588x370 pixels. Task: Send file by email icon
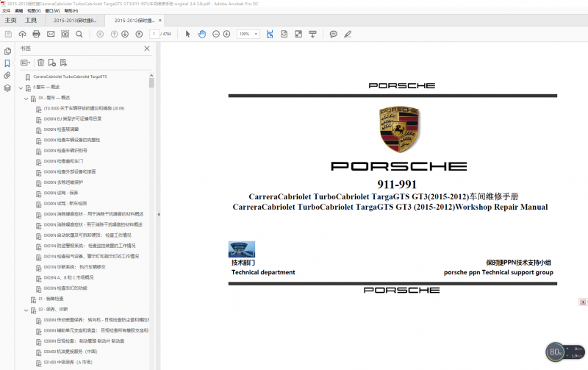click(x=51, y=34)
